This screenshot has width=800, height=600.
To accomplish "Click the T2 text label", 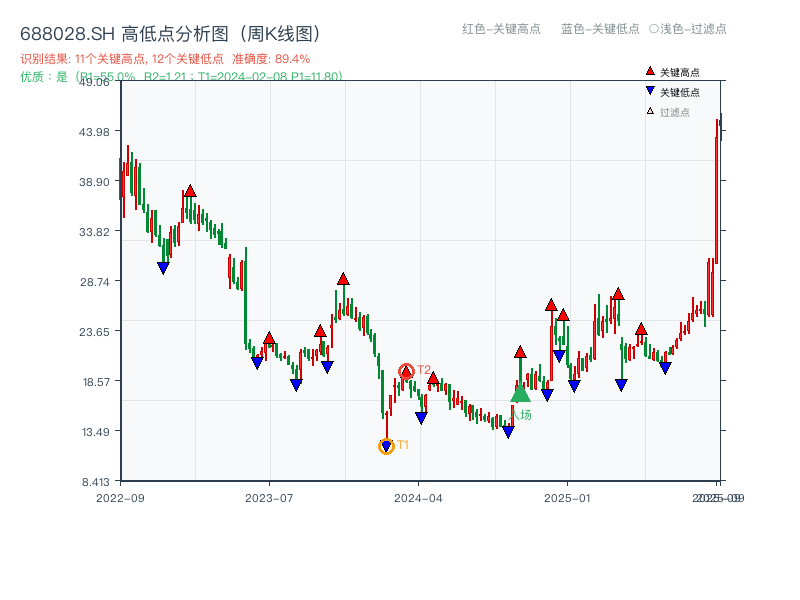I will click(424, 369).
